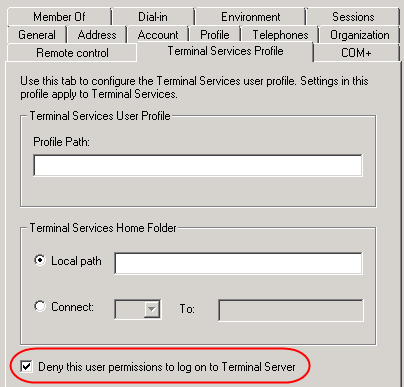This screenshot has height=387, width=404.
Task: Switch to the Telephones tab
Action: point(280,35)
